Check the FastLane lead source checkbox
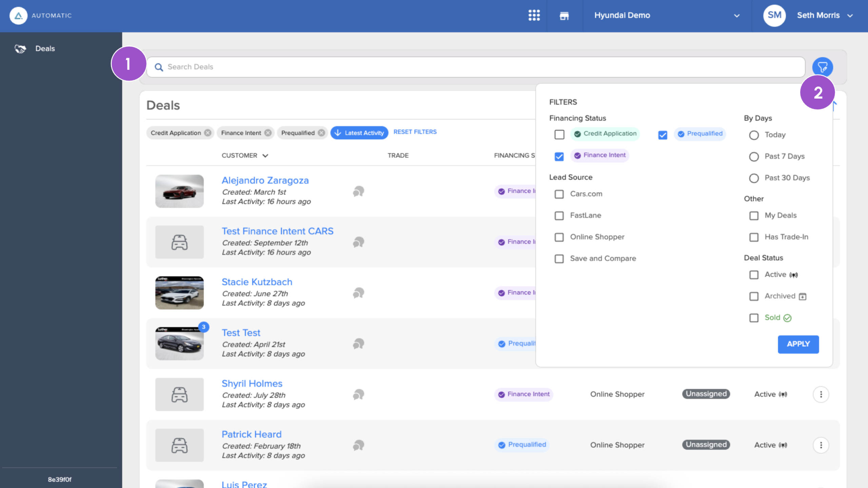Image resolution: width=868 pixels, height=488 pixels. coord(559,216)
